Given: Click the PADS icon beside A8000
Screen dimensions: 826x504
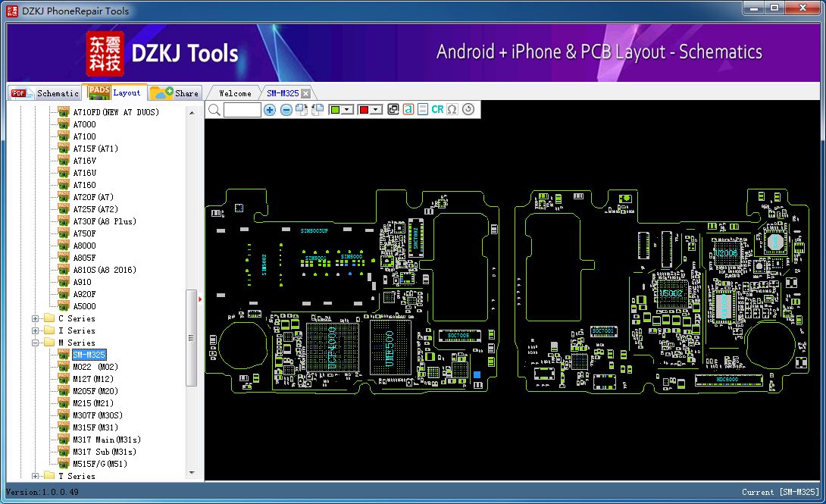Looking at the screenshot, I should pyautogui.click(x=64, y=245).
